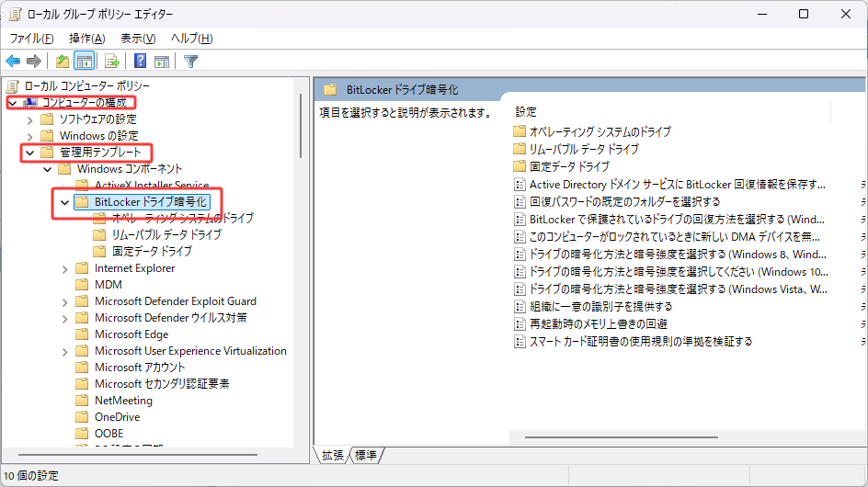Select encryption method policy for Windows 8
This screenshot has height=487, width=868.
click(x=678, y=254)
